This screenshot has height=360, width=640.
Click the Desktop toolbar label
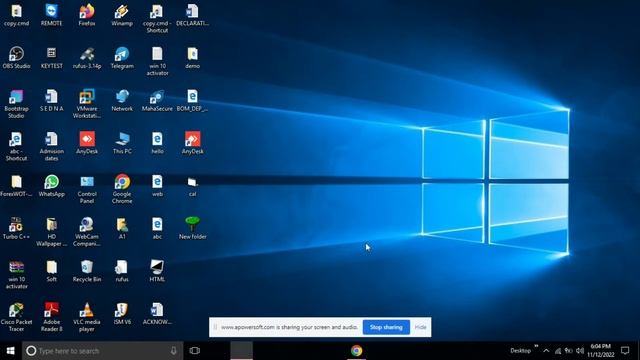520,351
